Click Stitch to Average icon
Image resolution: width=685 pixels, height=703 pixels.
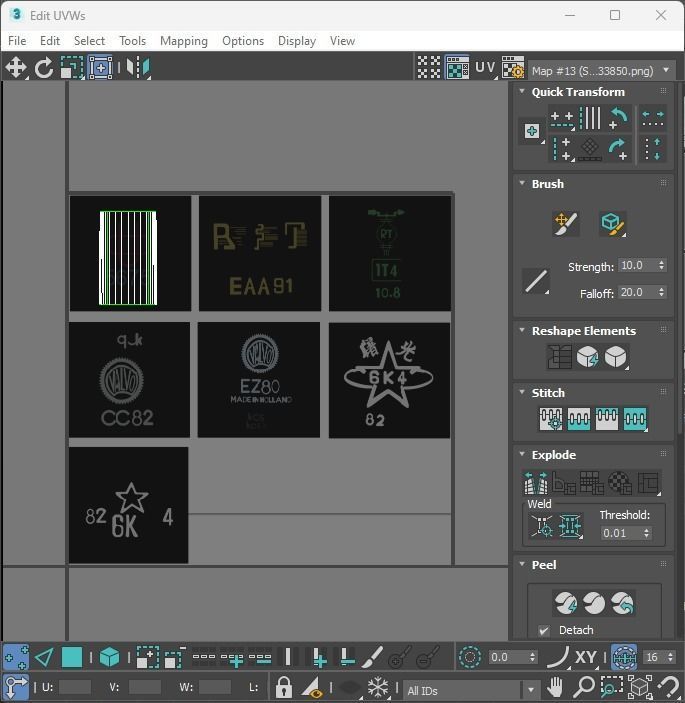pyautogui.click(x=578, y=419)
